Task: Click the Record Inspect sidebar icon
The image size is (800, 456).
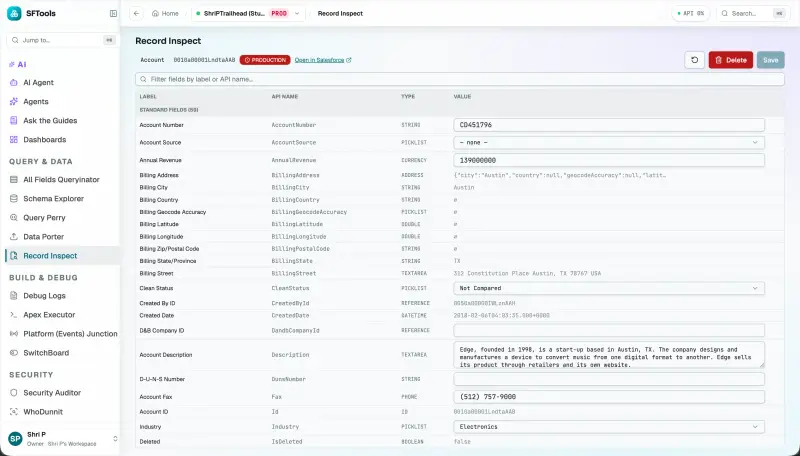Action: click(14, 256)
